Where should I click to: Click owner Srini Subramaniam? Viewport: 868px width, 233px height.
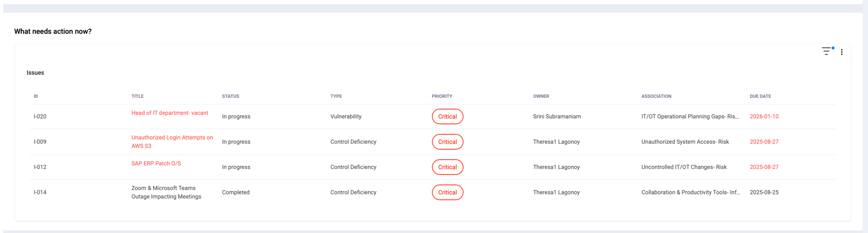557,116
